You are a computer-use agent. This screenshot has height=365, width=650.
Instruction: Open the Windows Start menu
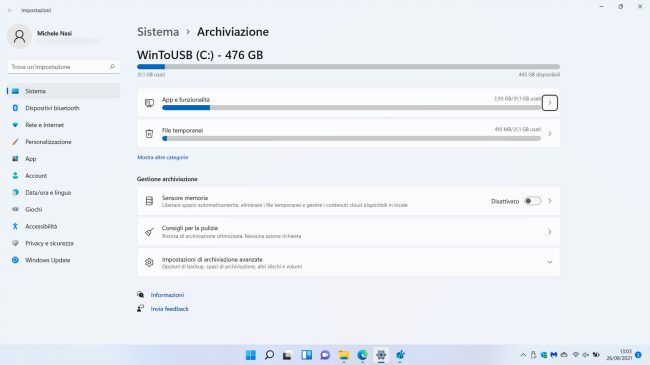[x=251, y=355]
